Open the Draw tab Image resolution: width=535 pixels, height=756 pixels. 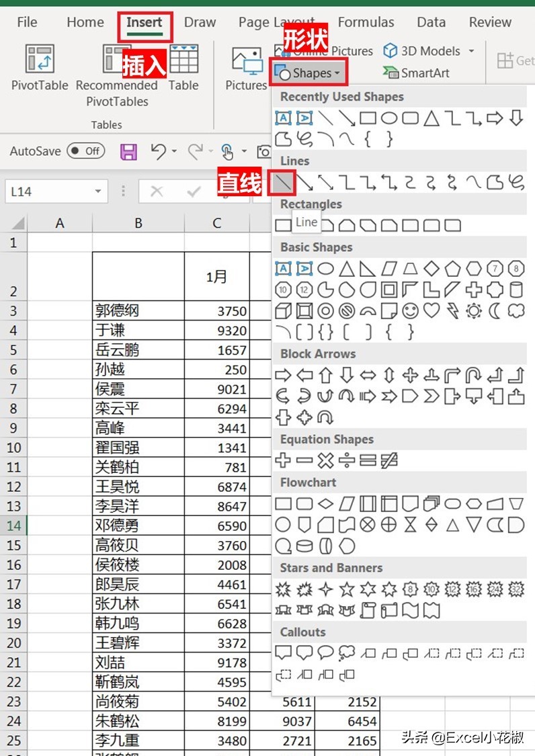(200, 22)
